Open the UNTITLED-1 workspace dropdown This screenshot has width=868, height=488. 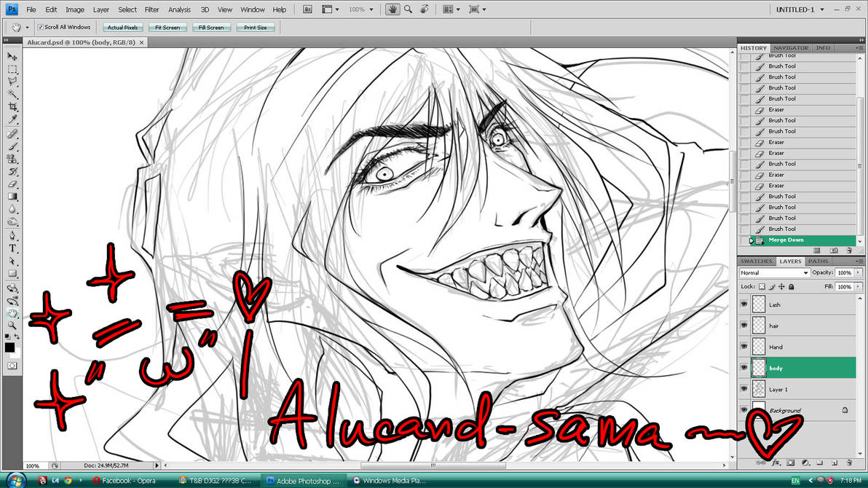pos(800,9)
